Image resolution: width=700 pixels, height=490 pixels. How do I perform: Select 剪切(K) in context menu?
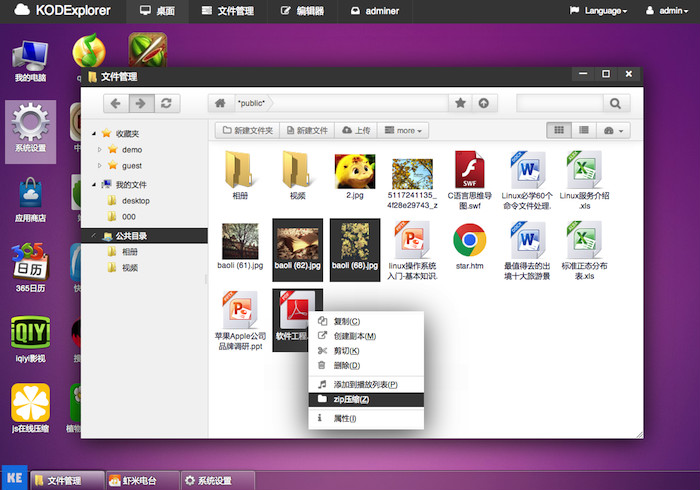366,351
